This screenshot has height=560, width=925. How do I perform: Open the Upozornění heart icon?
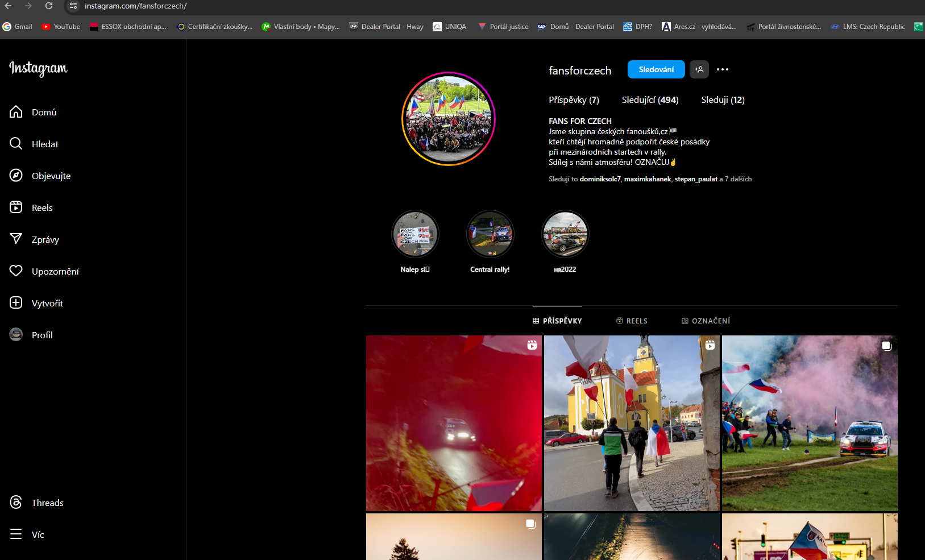[16, 271]
